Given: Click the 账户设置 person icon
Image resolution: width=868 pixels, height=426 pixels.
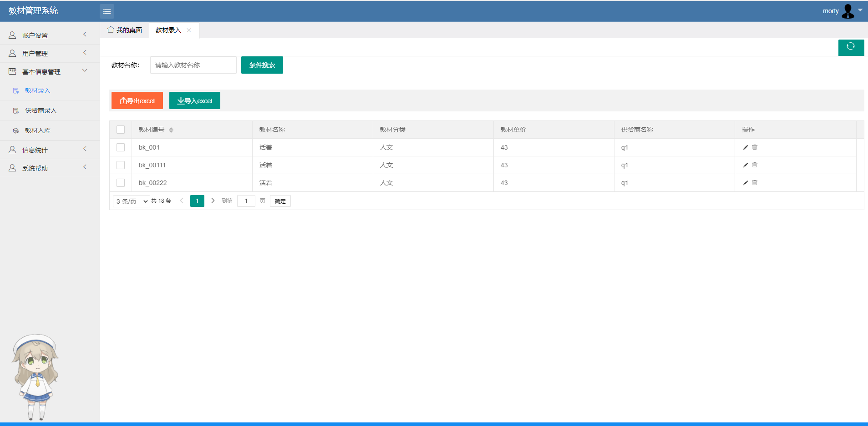Looking at the screenshot, I should (12, 35).
